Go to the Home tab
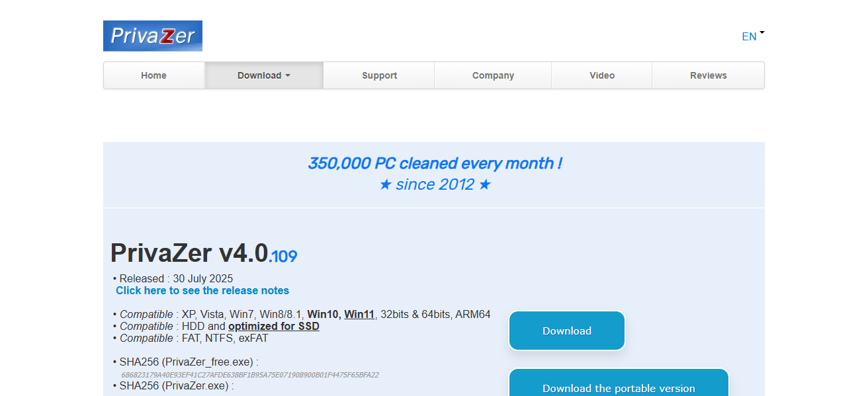The image size is (868, 396). click(153, 75)
